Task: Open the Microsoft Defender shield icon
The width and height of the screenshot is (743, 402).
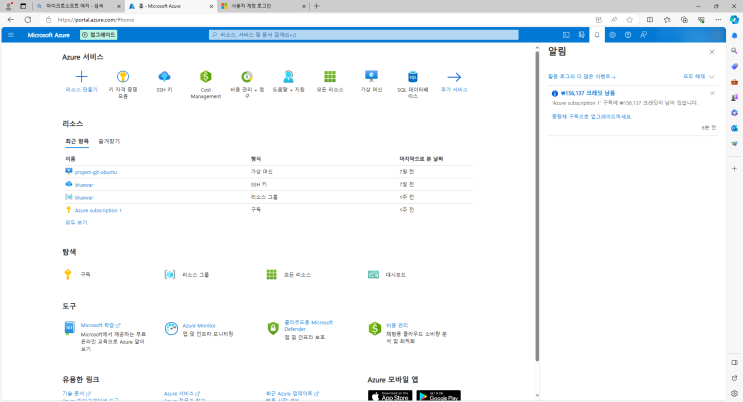Action: click(x=273, y=328)
